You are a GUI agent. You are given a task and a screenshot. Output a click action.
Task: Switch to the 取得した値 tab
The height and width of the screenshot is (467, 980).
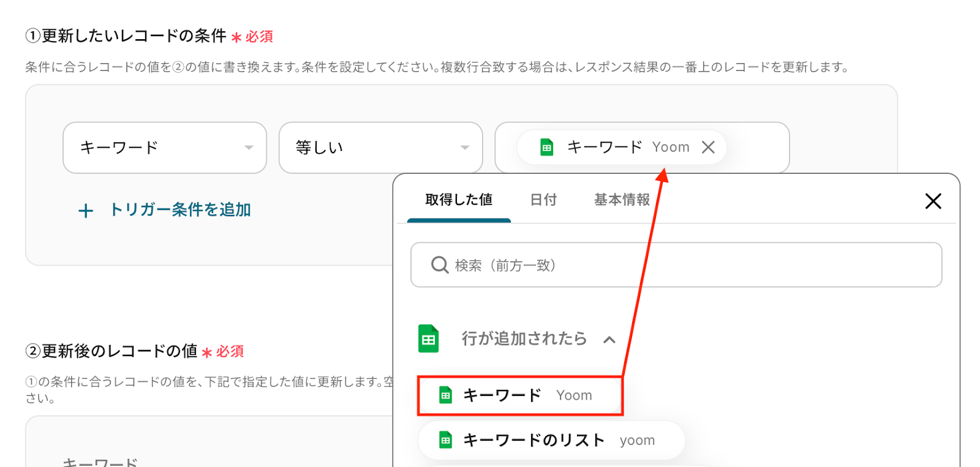coord(459,200)
